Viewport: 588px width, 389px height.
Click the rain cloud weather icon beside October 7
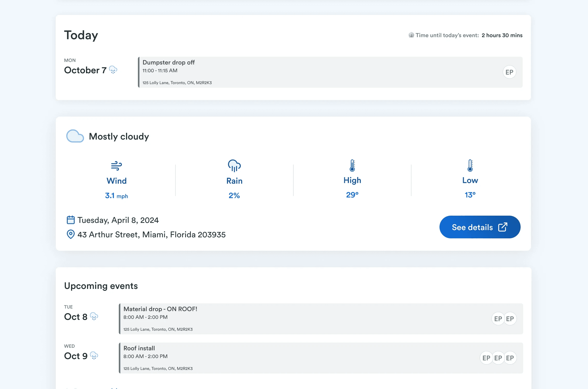tap(113, 70)
